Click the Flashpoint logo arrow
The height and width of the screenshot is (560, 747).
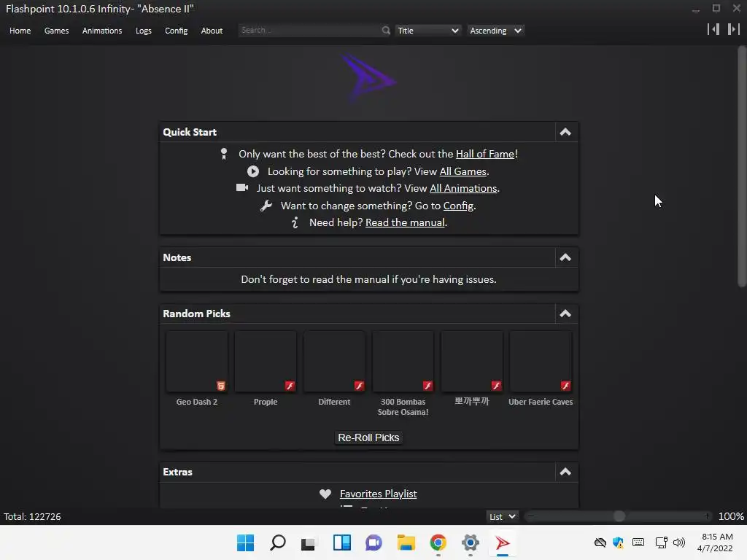click(x=368, y=77)
